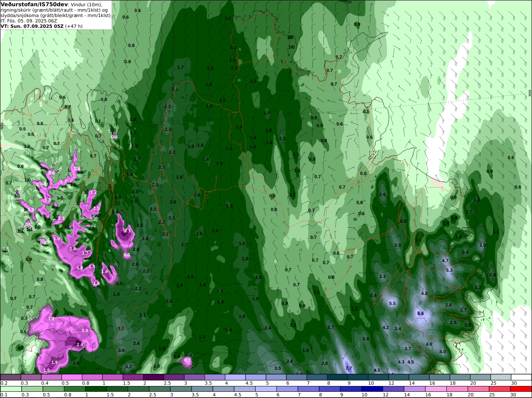Click the '(+47 h)' forecast offset text
The image size is (532, 398).
tap(74, 26)
